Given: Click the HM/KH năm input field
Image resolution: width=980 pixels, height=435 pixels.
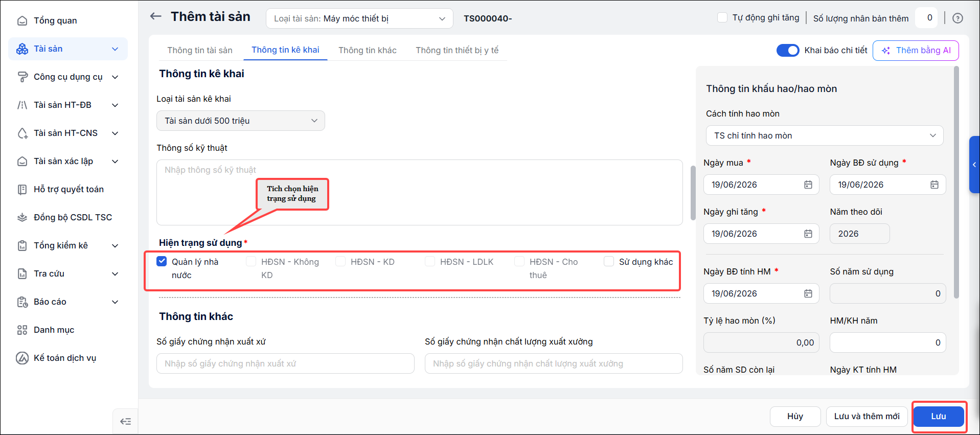Looking at the screenshot, I should pos(888,342).
